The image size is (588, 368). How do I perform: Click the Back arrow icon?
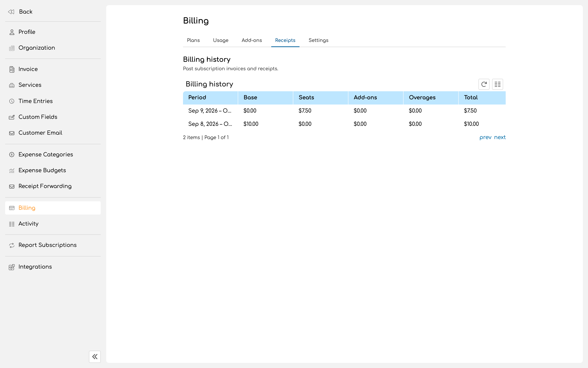click(11, 12)
